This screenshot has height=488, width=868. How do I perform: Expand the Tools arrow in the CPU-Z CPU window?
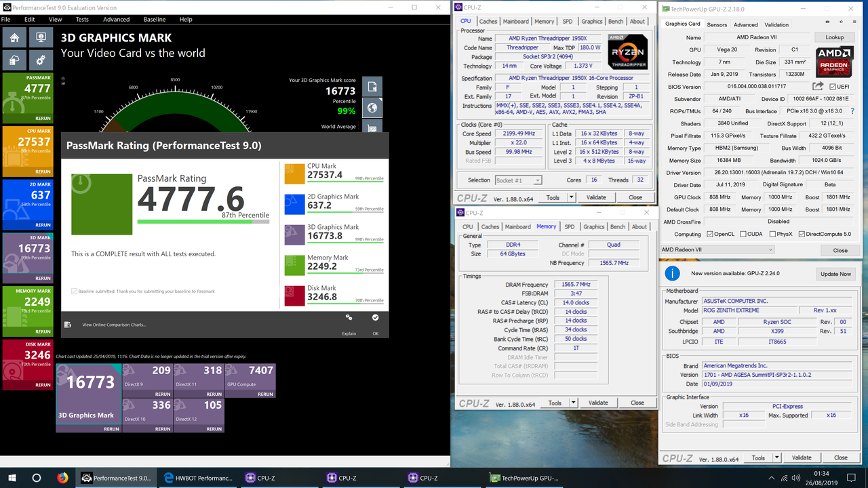(571, 197)
